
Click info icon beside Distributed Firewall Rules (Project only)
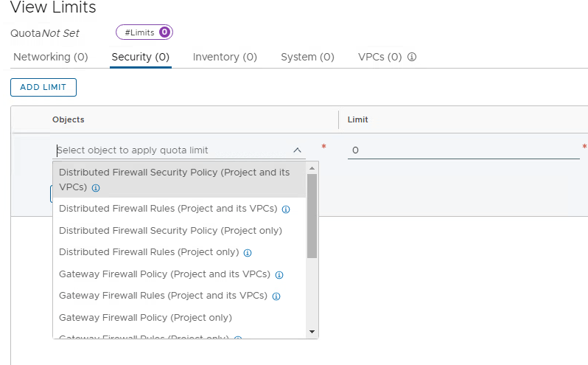tap(248, 253)
